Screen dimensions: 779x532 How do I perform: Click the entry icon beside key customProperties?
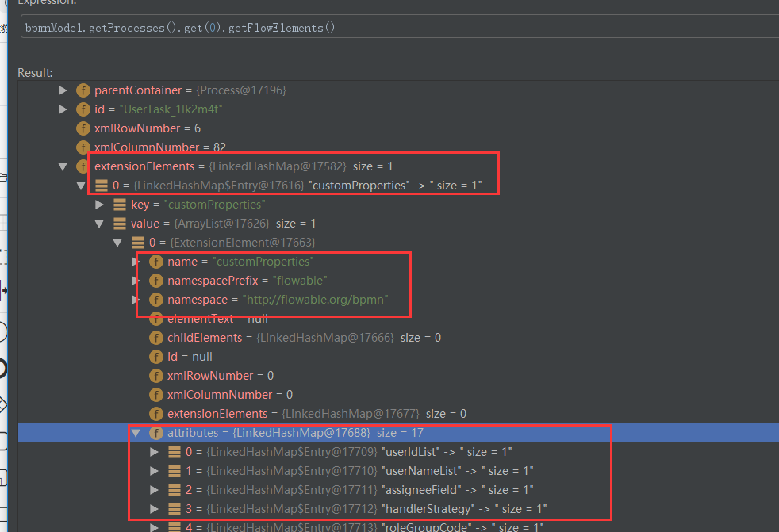click(118, 204)
